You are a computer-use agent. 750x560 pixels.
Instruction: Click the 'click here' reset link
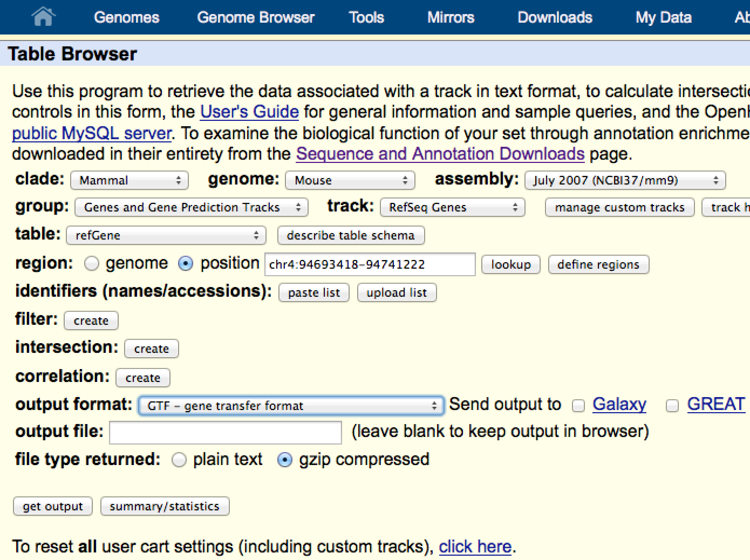pyautogui.click(x=475, y=547)
